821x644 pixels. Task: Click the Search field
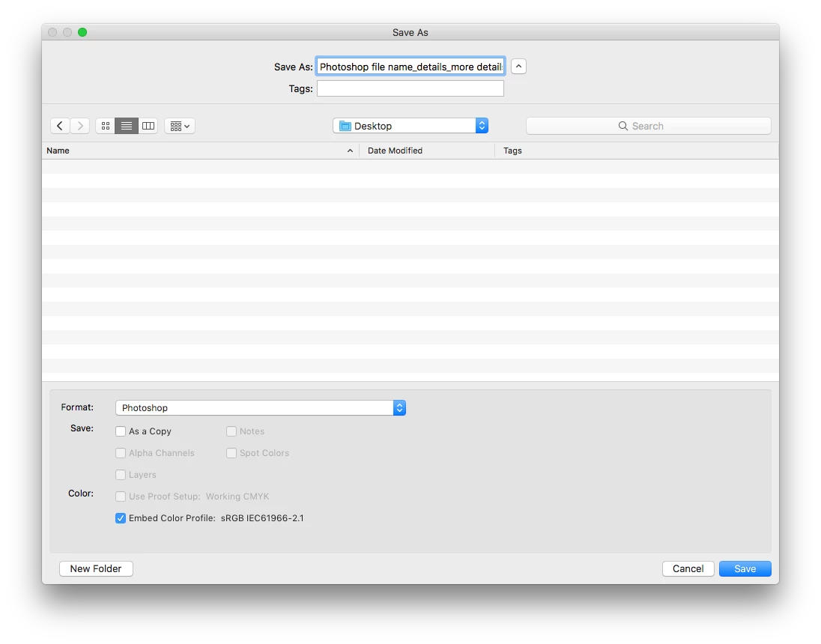[x=648, y=126]
